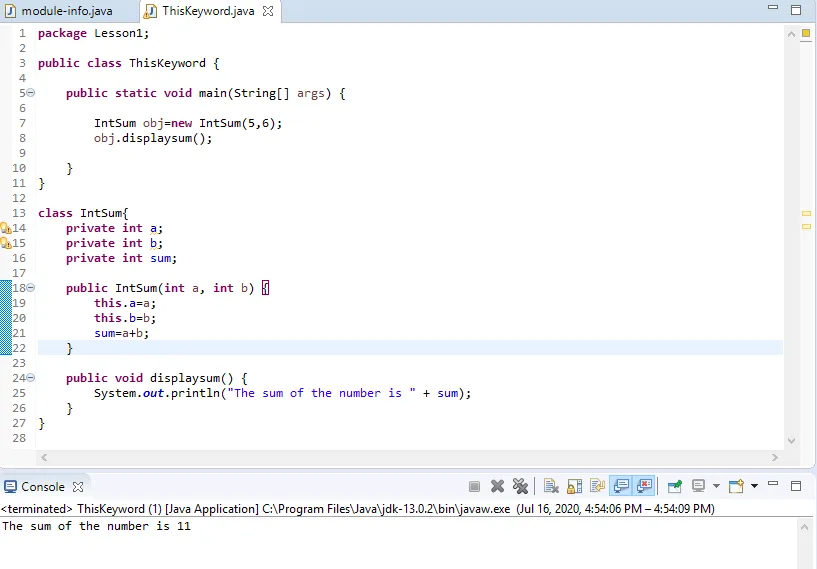The image size is (817, 569).
Task: Close the ThisKeyword.java tab
Action: pos(268,11)
